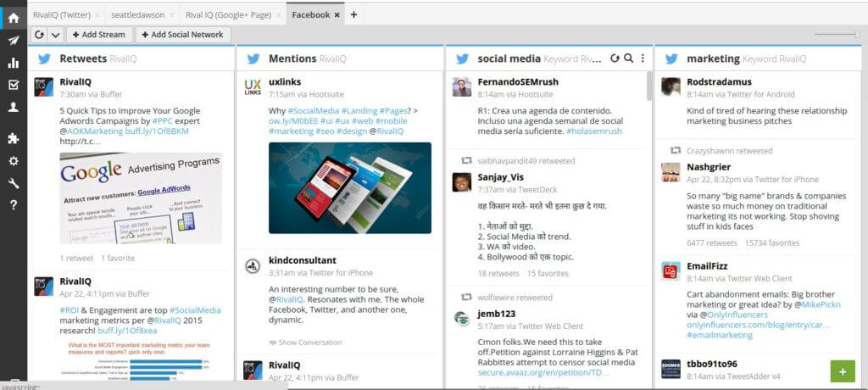
Task: Refresh the social media stream
Action: point(615,58)
